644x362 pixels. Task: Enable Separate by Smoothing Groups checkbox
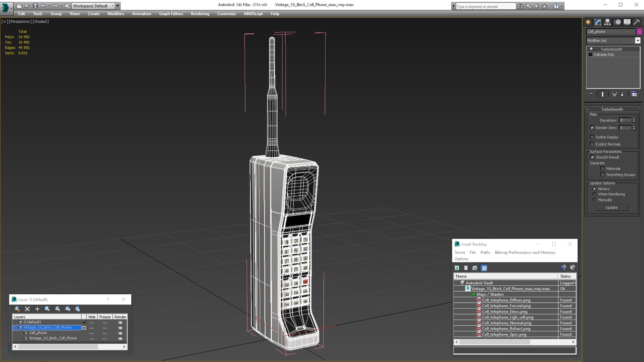tap(602, 175)
